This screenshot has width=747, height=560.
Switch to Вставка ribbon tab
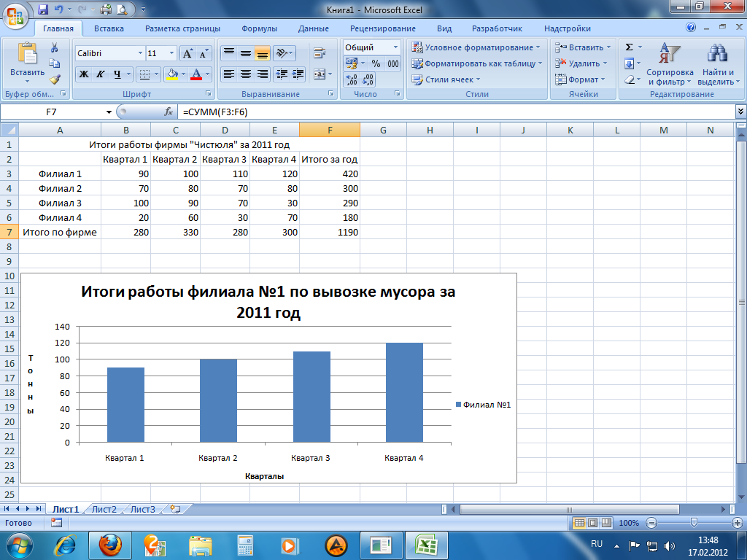click(x=109, y=28)
